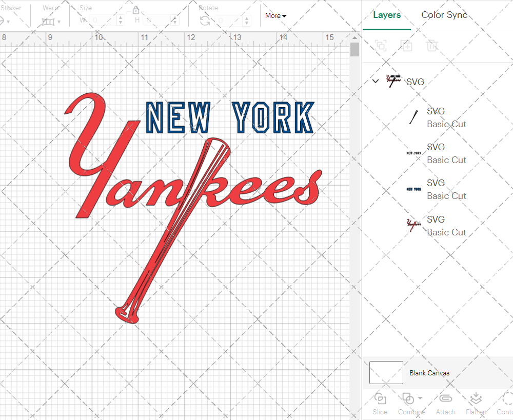Click the Group layers icon
The height and width of the screenshot is (420, 513).
tap(381, 46)
